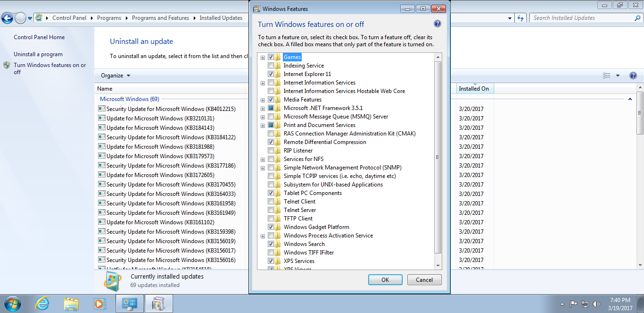
Task: Click the volume speaker tray icon
Action: (x=596, y=304)
